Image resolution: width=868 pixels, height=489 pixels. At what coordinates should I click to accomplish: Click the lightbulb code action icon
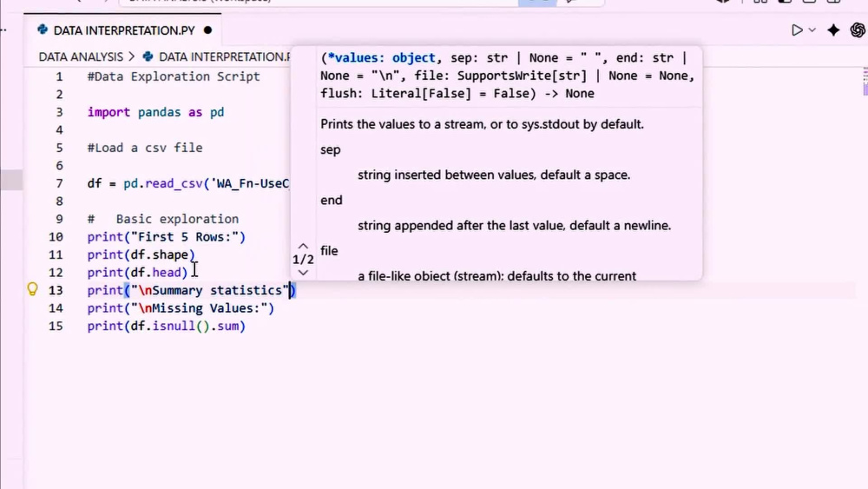pyautogui.click(x=33, y=289)
